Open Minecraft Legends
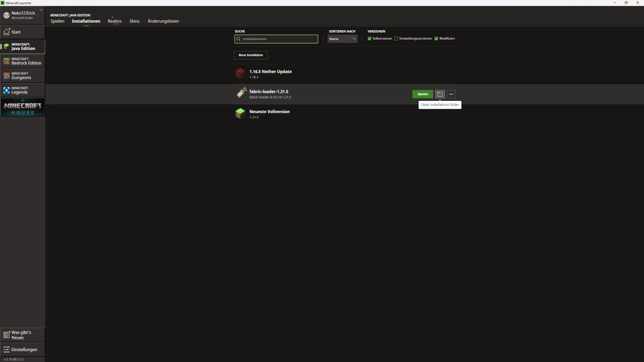 tap(23, 90)
